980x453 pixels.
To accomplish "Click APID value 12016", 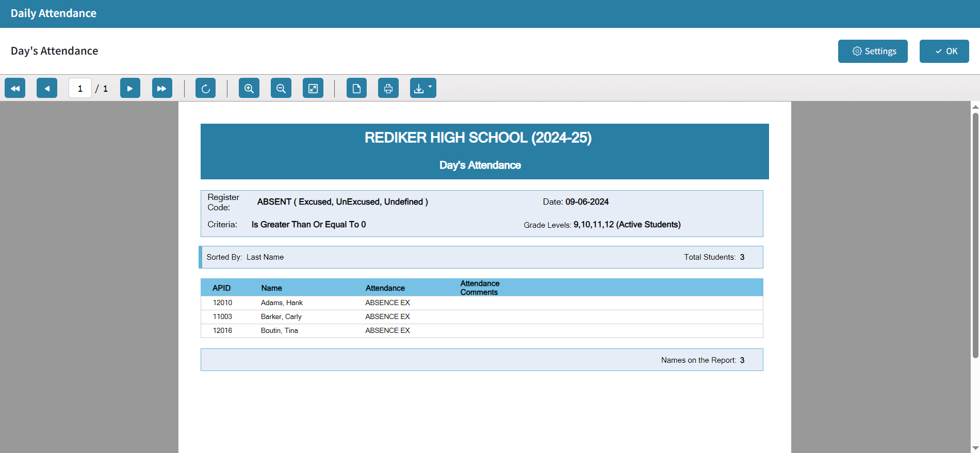I will [x=222, y=330].
